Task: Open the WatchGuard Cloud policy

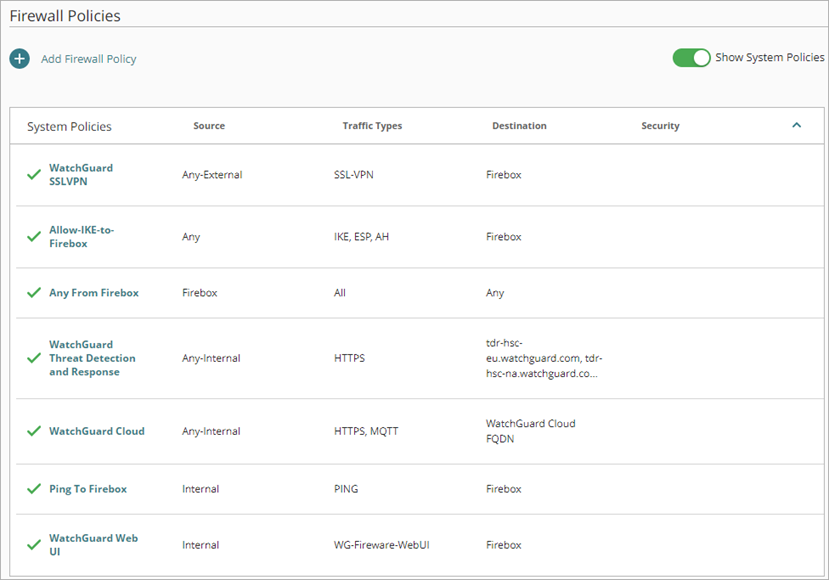Action: pyautogui.click(x=96, y=430)
